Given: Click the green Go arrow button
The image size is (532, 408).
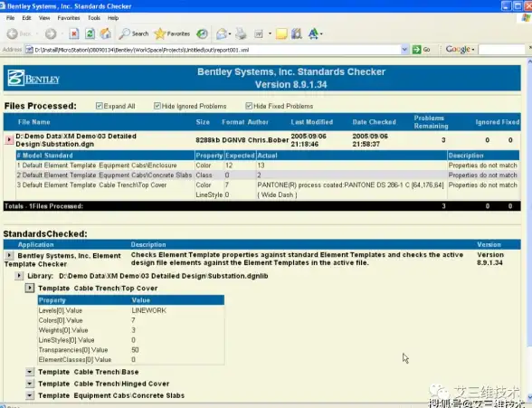Looking at the screenshot, I should 416,50.
